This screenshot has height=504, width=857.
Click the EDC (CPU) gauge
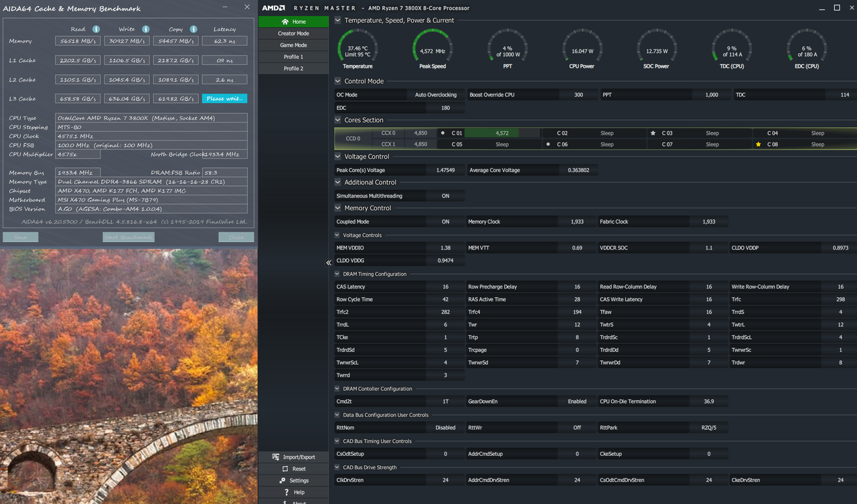click(807, 50)
